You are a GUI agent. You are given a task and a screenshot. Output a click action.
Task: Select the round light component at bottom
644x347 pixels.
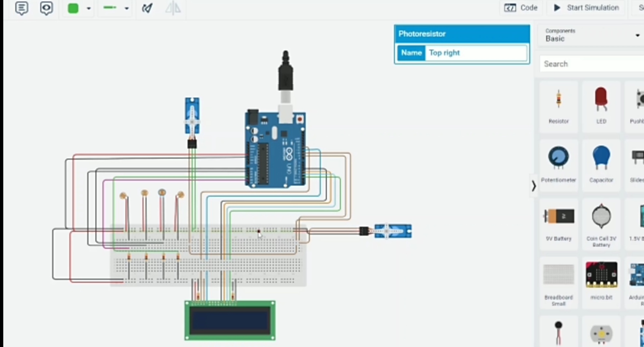click(601, 332)
